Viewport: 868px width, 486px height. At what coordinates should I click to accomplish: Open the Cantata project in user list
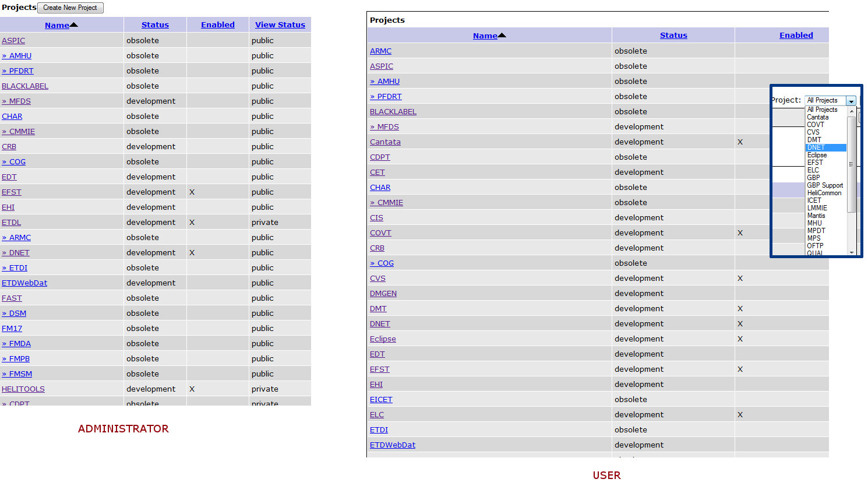coord(385,142)
